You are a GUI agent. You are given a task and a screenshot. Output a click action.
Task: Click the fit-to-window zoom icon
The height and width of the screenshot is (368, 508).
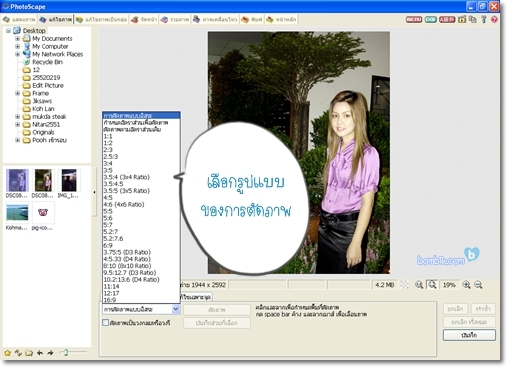432,285
